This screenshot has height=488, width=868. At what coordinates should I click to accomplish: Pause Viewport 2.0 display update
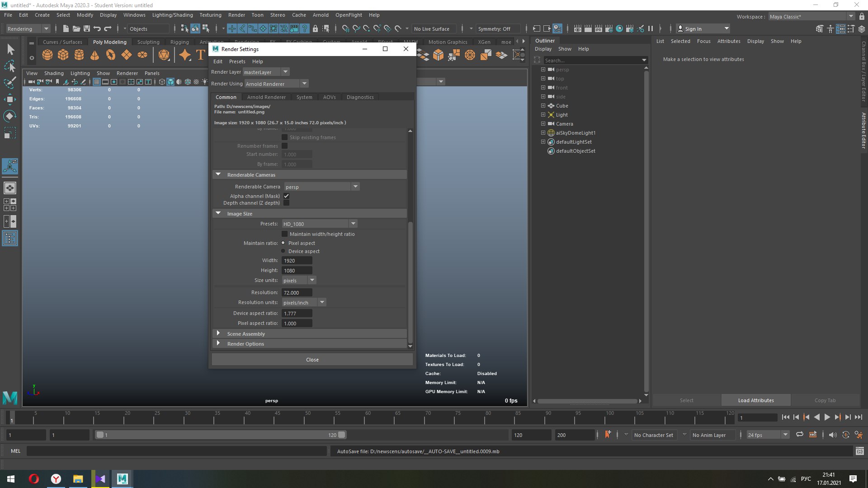[651, 28]
